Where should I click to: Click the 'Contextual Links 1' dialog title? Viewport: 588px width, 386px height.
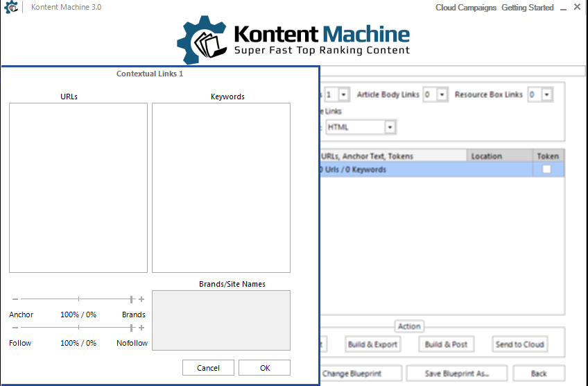tap(150, 74)
